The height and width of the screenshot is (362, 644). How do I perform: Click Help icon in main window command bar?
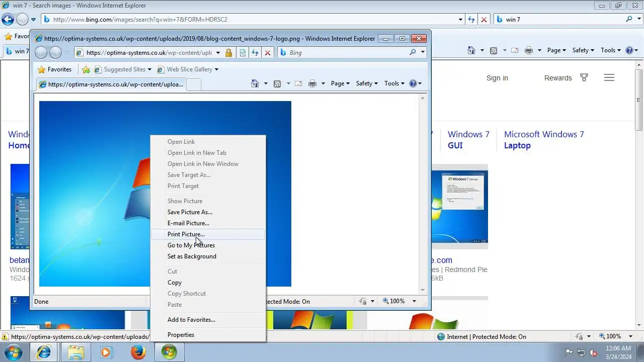click(629, 50)
